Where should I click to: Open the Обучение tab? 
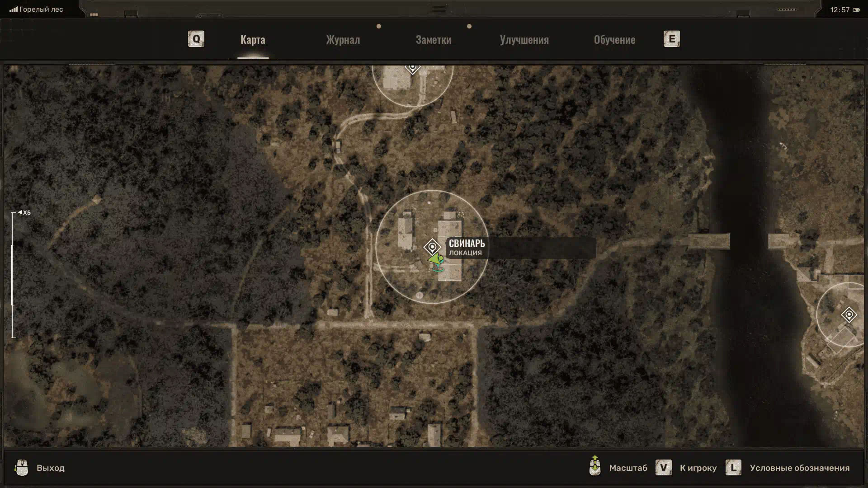[x=614, y=40]
